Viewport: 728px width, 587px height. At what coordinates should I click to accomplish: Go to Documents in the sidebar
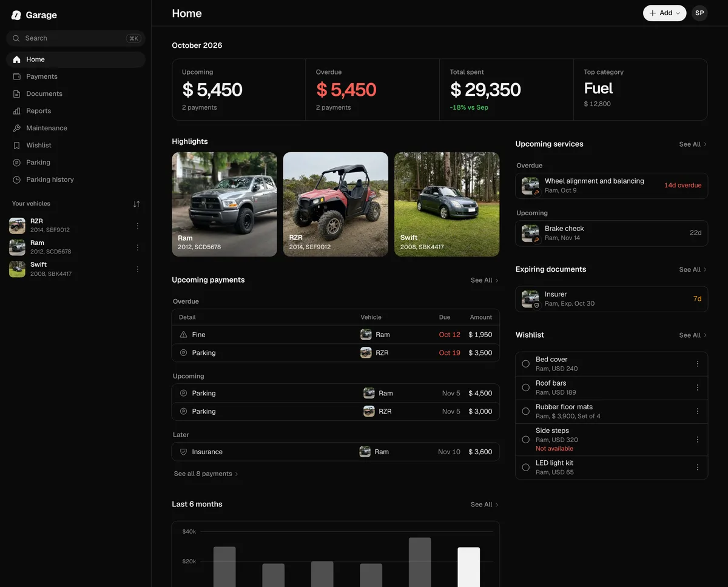(x=76, y=94)
